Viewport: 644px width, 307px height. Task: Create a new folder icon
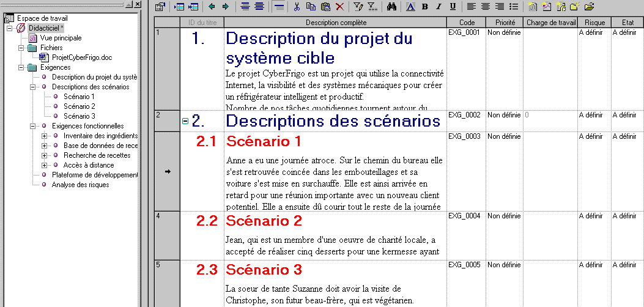click(x=575, y=6)
